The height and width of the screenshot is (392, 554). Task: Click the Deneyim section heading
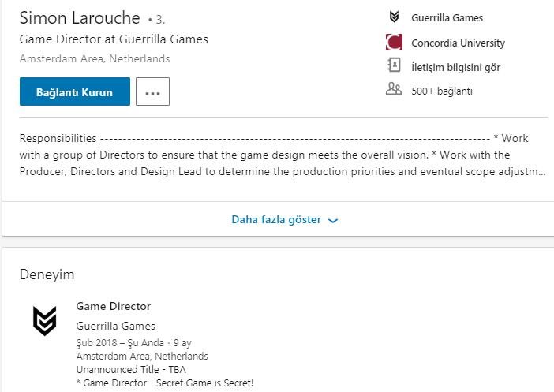coord(47,274)
